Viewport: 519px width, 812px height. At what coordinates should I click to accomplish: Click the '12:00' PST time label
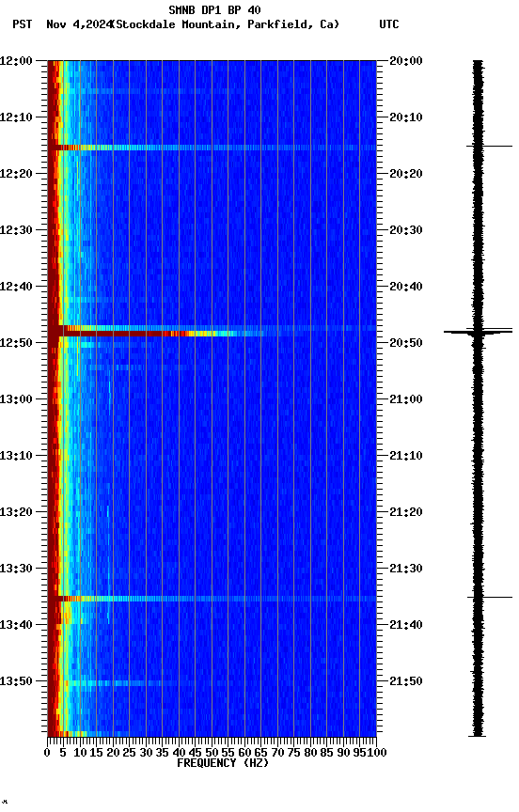[16, 61]
